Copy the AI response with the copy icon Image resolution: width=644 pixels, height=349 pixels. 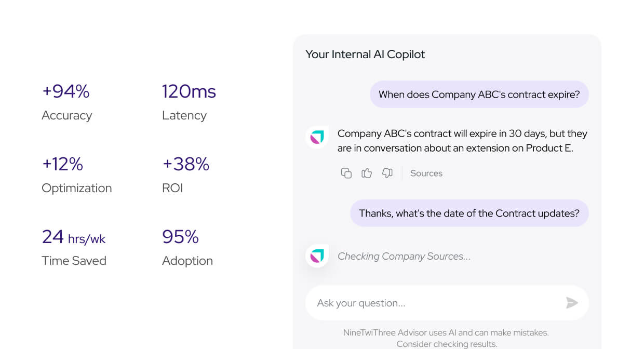346,173
